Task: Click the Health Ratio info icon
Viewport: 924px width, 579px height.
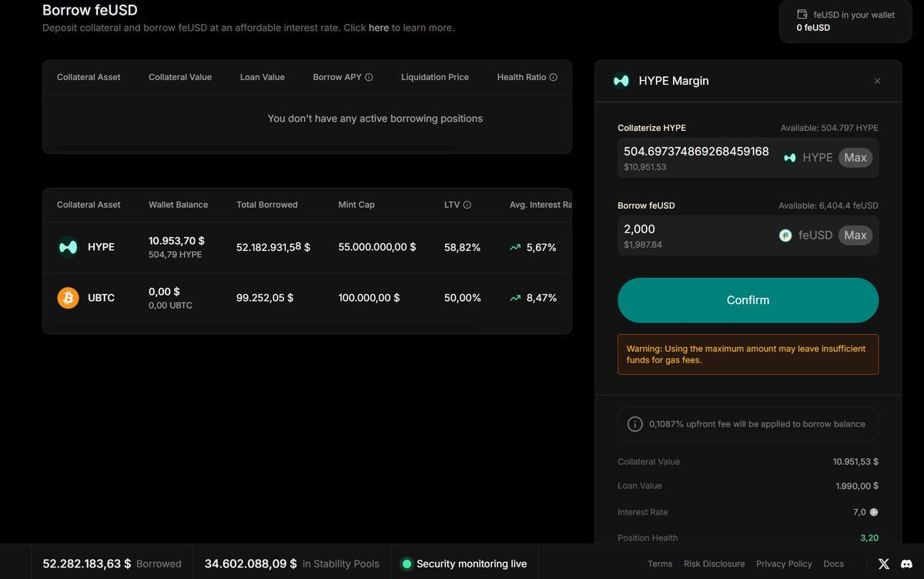Action: click(x=553, y=77)
